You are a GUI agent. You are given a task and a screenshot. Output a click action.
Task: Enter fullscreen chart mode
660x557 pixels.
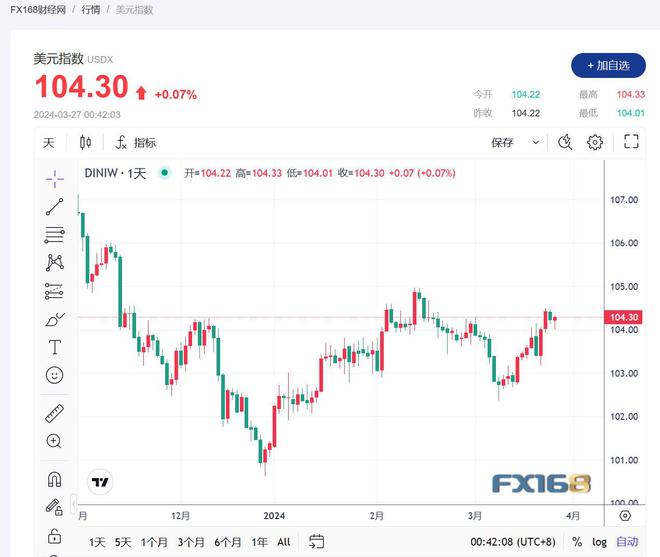(x=631, y=143)
